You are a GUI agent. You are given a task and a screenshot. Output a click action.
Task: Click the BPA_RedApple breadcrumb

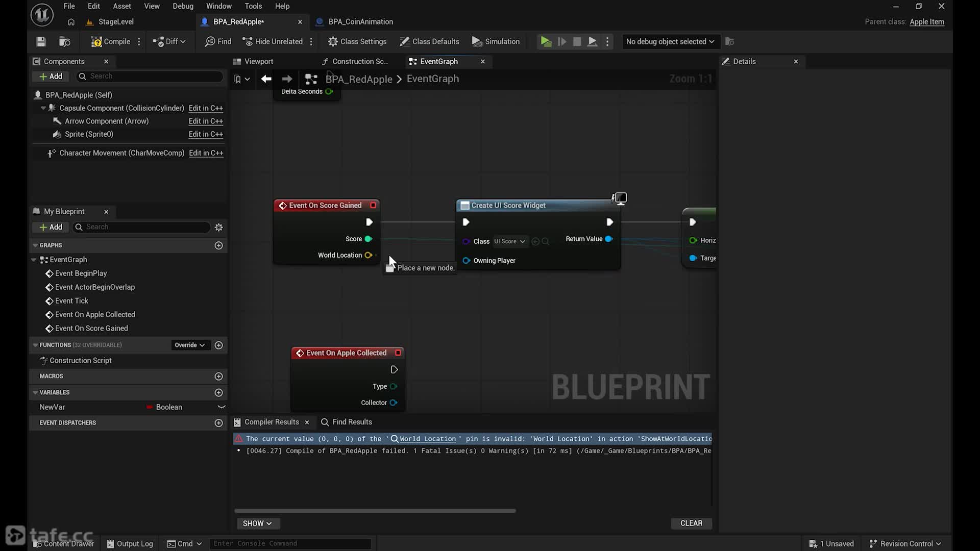tap(359, 79)
